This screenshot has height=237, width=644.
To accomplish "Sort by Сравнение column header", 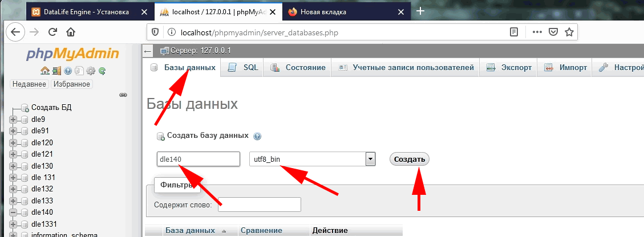I will tap(262, 231).
